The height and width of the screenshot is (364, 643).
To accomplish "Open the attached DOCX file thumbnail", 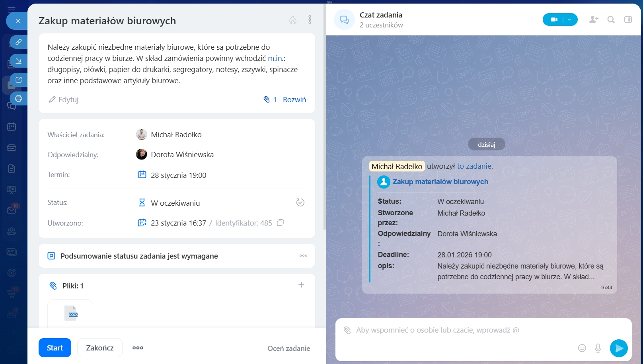I will pyautogui.click(x=70, y=313).
